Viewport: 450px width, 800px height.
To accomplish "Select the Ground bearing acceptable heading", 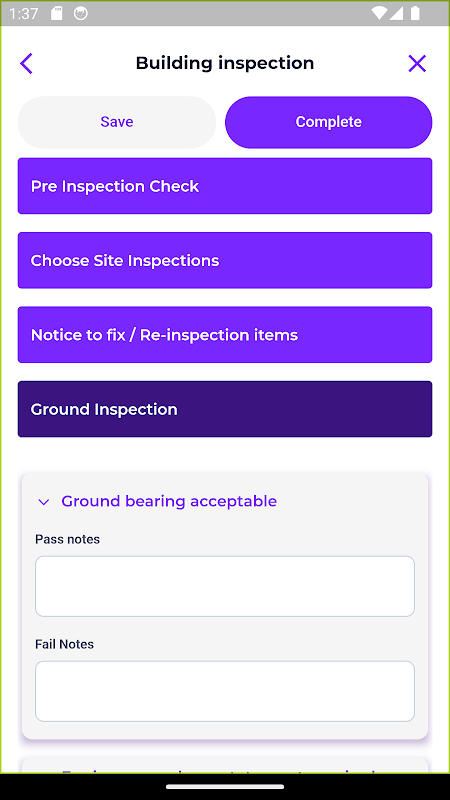I will (169, 501).
